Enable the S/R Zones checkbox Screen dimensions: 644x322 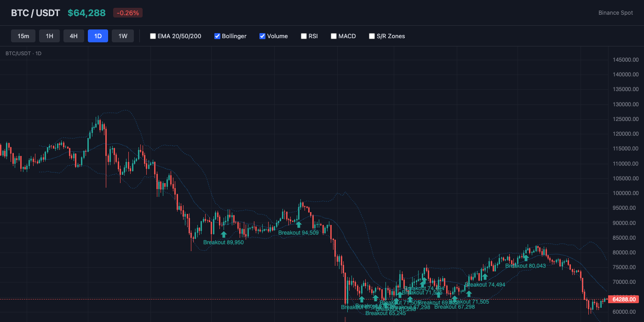click(372, 36)
